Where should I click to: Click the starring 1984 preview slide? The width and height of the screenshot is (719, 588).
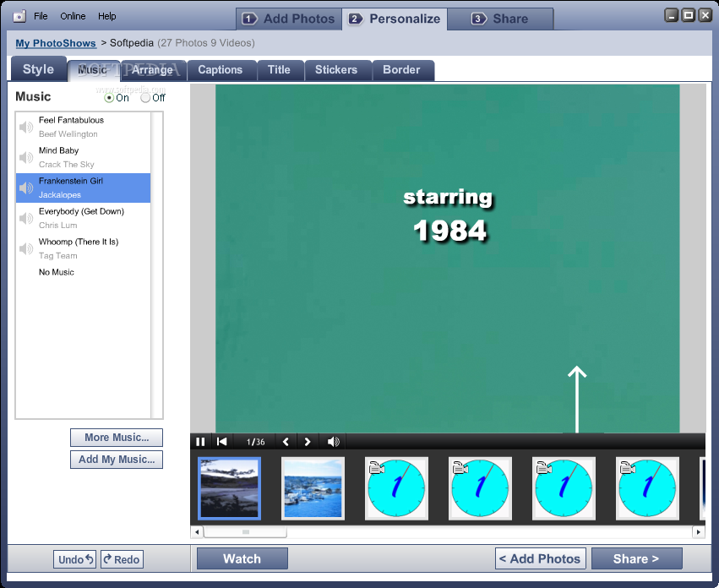click(448, 259)
